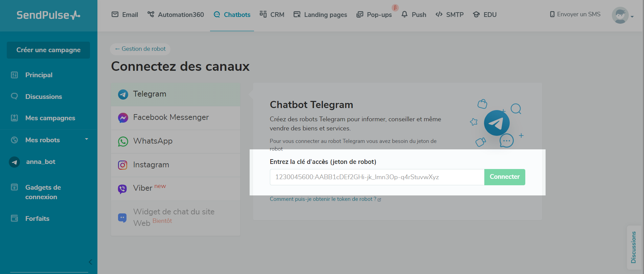Click the CRM board icon
Viewport: 644px width, 274px height.
click(263, 14)
